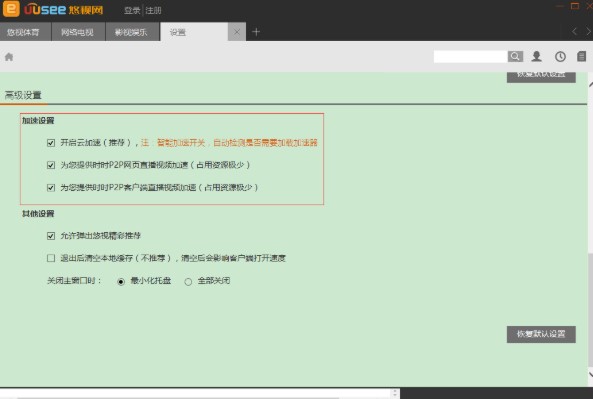
Task: Close the 设置 tab
Action: click(237, 32)
